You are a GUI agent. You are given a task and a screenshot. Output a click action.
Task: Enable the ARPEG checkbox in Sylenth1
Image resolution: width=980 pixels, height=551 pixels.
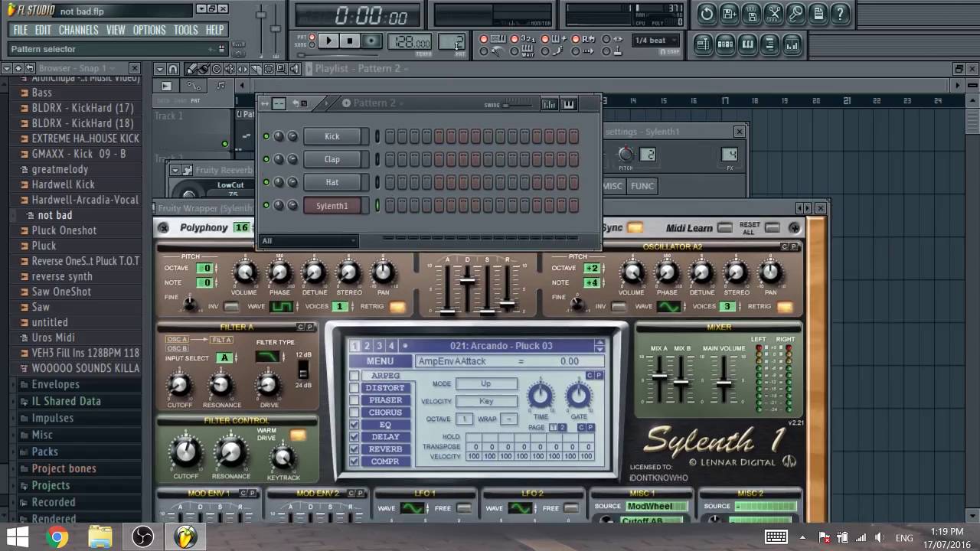coord(354,376)
